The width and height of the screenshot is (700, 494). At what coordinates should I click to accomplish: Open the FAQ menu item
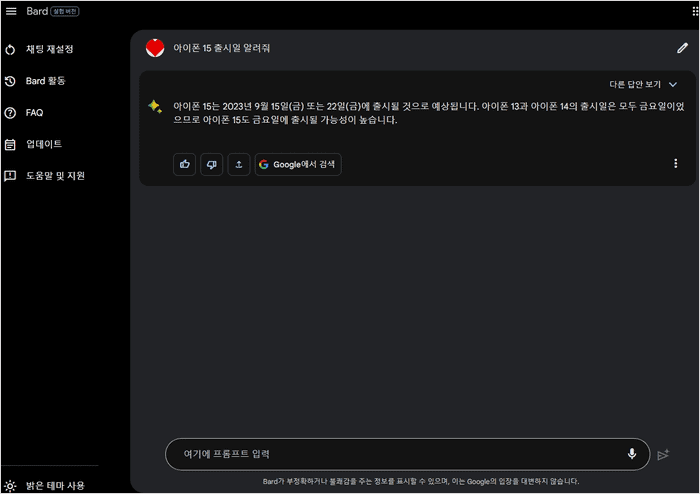[34, 112]
